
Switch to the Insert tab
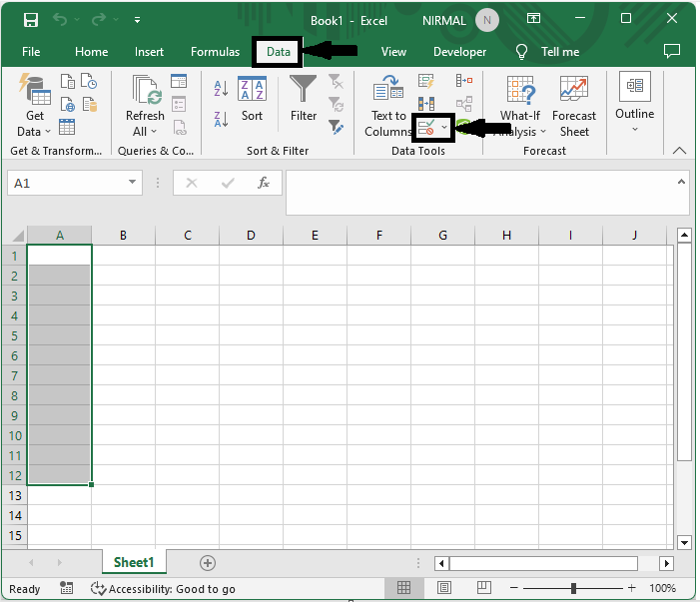[x=149, y=52]
